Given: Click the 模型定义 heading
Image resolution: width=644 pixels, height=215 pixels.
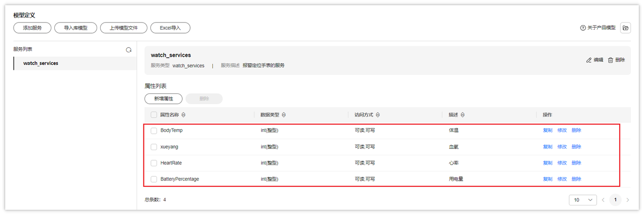Looking at the screenshot, I should [x=24, y=16].
